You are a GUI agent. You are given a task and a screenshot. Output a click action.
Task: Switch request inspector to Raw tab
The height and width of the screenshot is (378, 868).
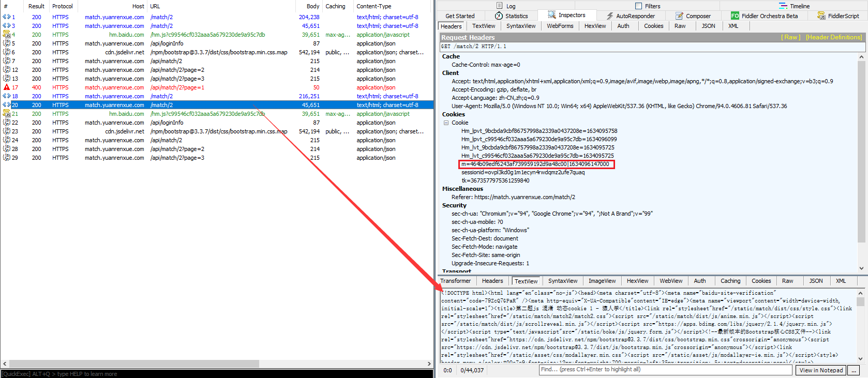click(680, 26)
